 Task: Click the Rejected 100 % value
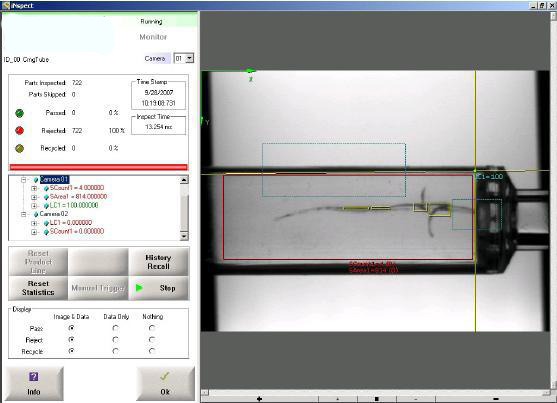pos(117,131)
